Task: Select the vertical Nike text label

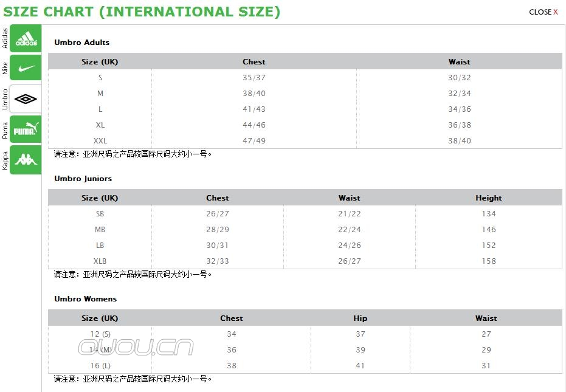Action: pyautogui.click(x=5, y=68)
